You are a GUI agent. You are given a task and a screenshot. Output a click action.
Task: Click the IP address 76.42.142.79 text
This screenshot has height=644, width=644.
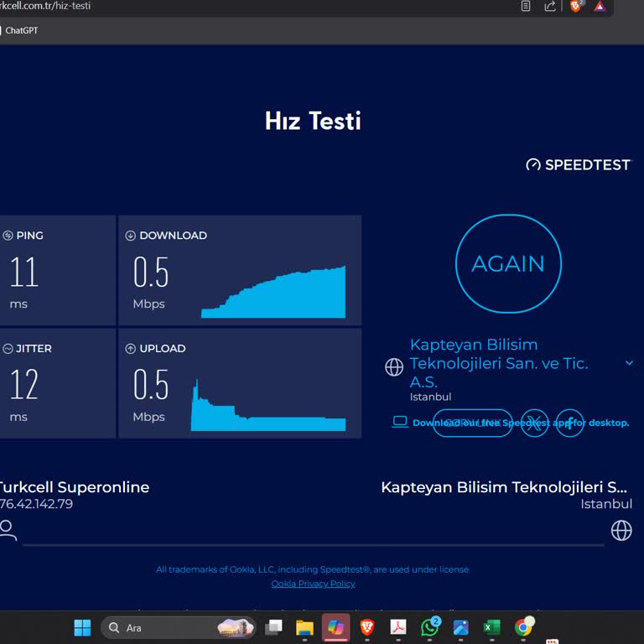point(36,503)
